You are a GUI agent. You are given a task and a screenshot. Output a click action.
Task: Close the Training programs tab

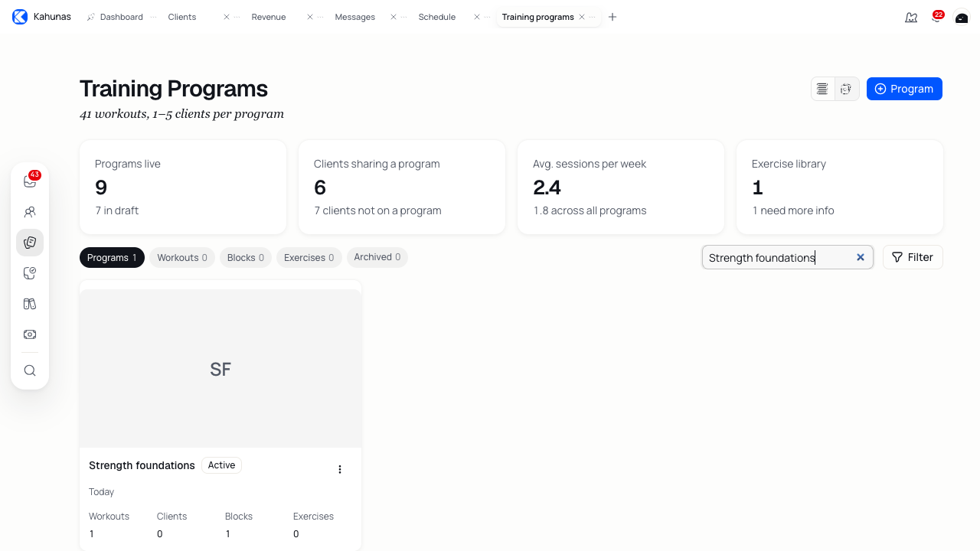point(582,17)
